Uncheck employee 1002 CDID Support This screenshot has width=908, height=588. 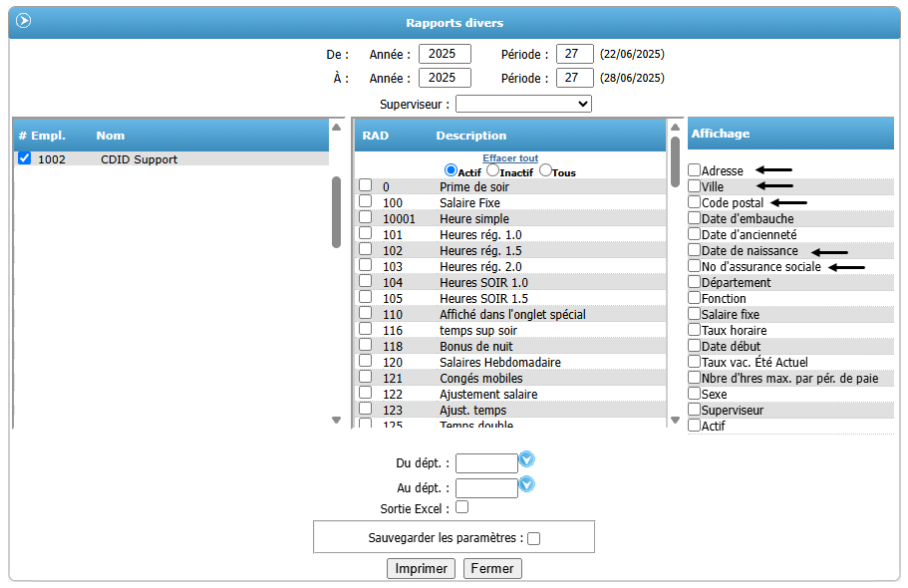pos(25,158)
